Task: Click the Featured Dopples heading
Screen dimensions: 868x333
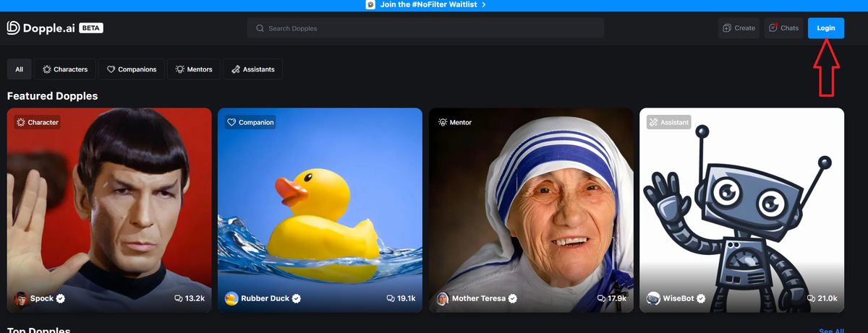Action: click(52, 96)
